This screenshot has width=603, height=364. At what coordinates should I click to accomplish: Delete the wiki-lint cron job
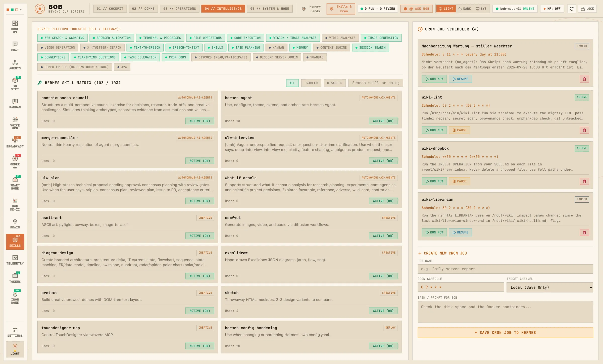click(584, 130)
